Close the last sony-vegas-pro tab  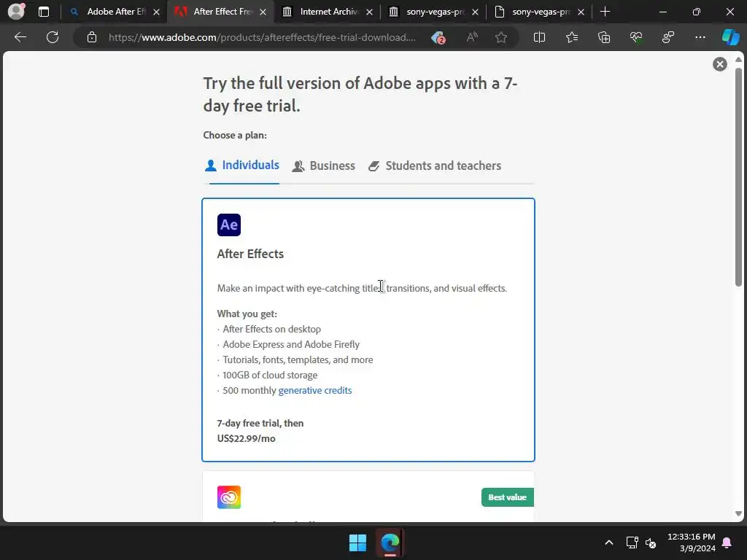581,12
